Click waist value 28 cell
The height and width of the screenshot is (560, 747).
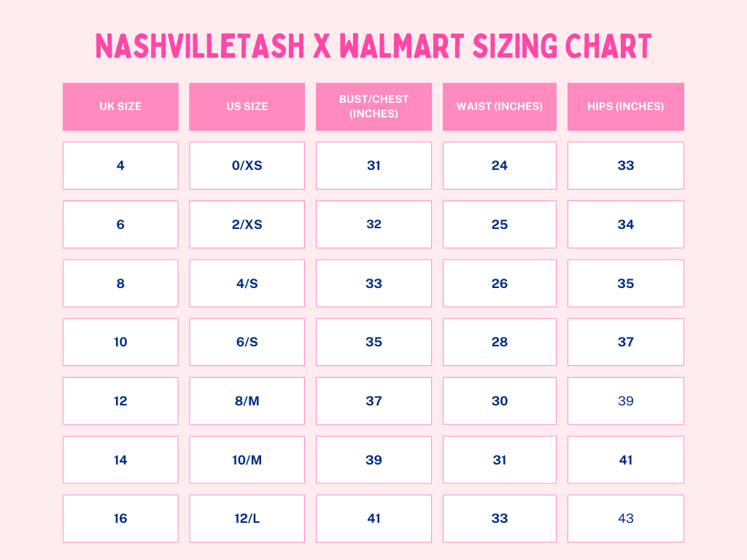pos(500,342)
